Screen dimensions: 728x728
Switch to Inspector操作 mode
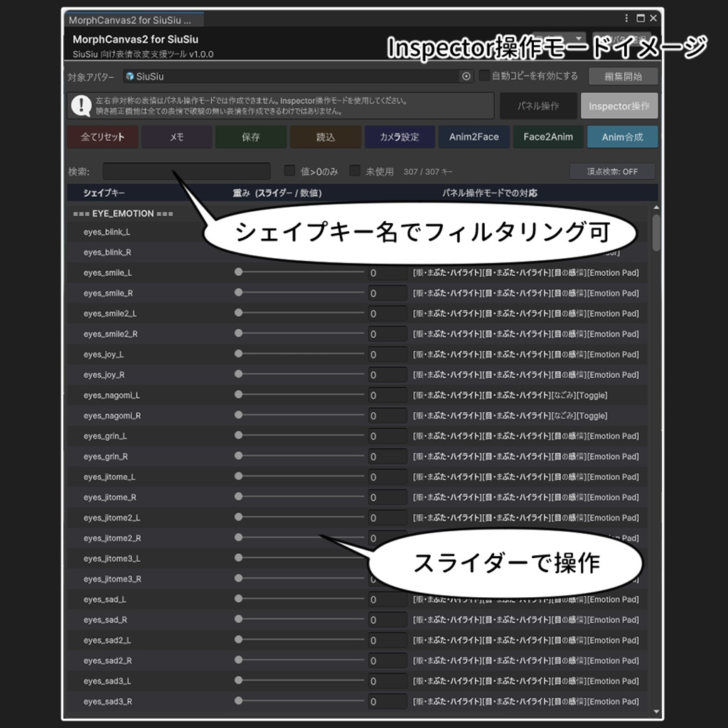coord(619,106)
